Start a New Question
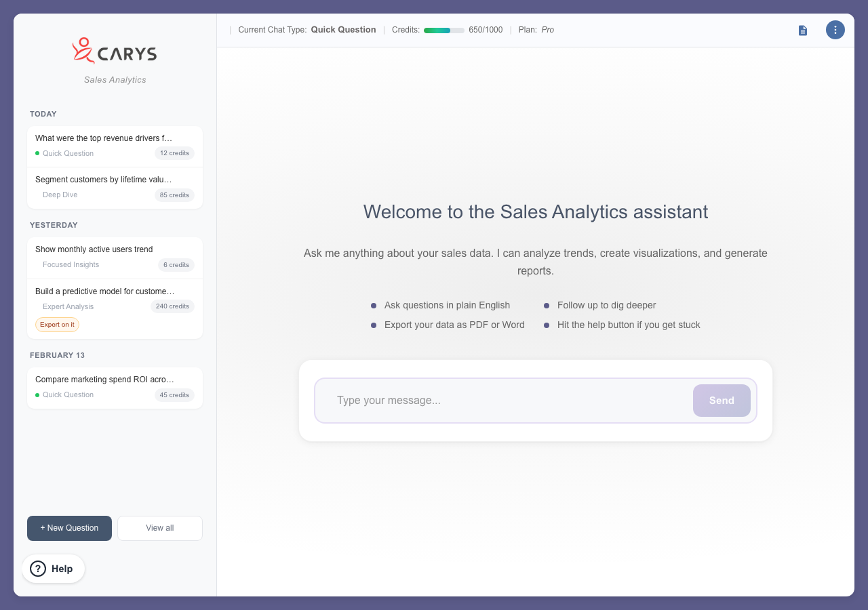The width and height of the screenshot is (868, 610). click(x=69, y=528)
